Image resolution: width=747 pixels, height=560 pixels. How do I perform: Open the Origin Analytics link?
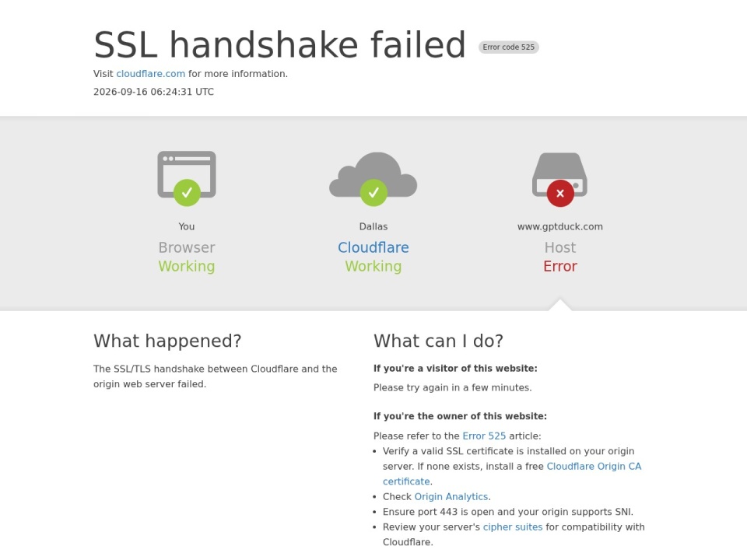pos(451,497)
